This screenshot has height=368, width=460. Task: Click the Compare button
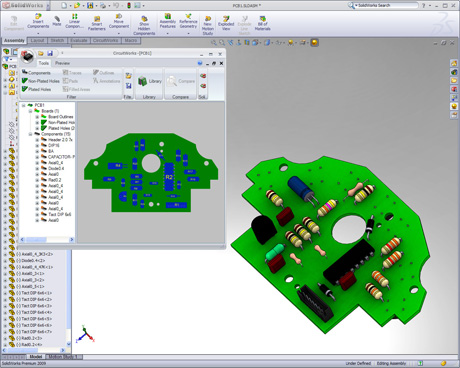[181, 84]
